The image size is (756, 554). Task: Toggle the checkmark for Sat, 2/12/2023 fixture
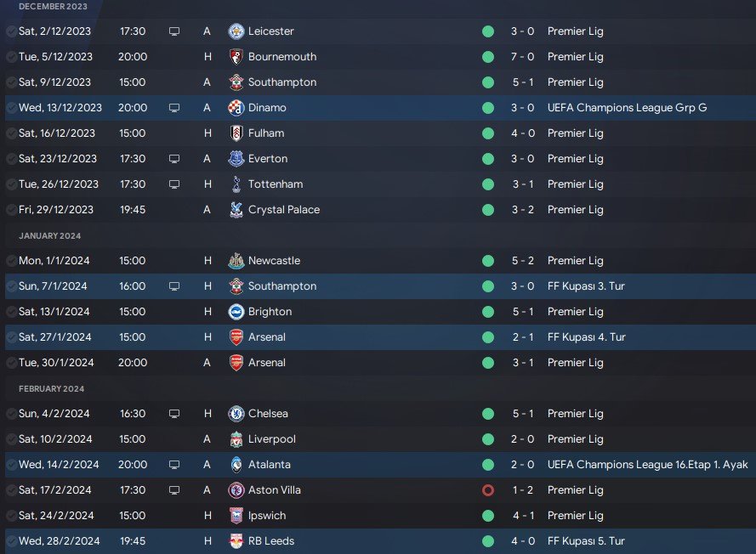tap(11, 31)
